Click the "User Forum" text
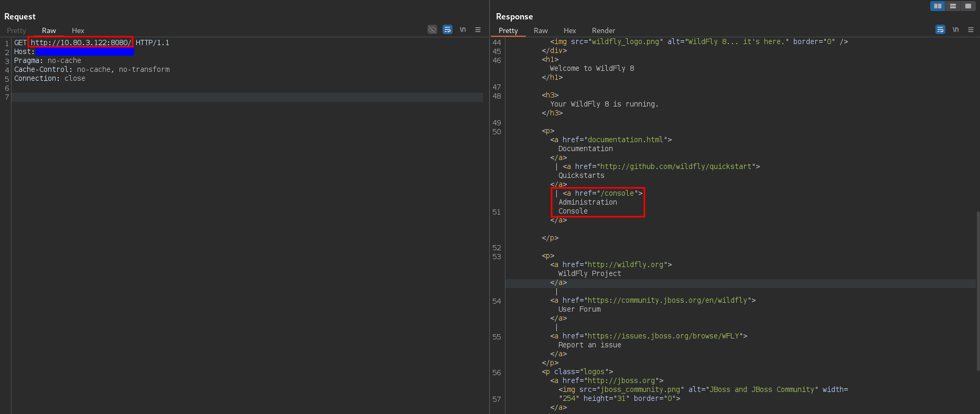 (x=579, y=309)
